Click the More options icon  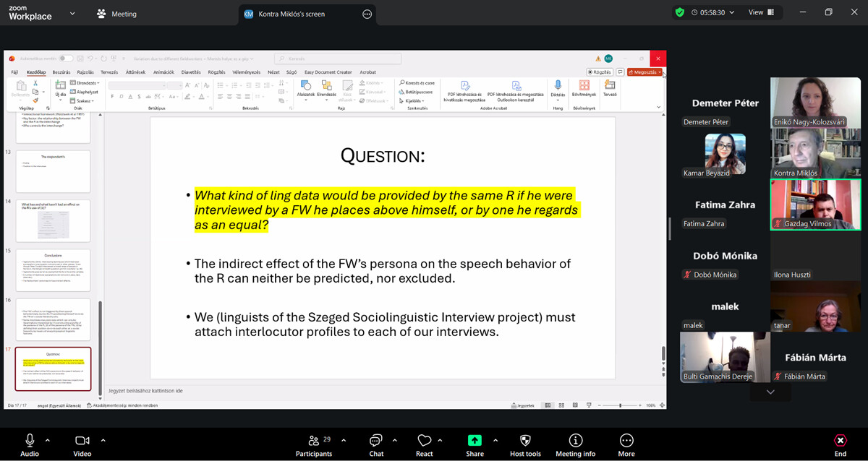tap(626, 441)
